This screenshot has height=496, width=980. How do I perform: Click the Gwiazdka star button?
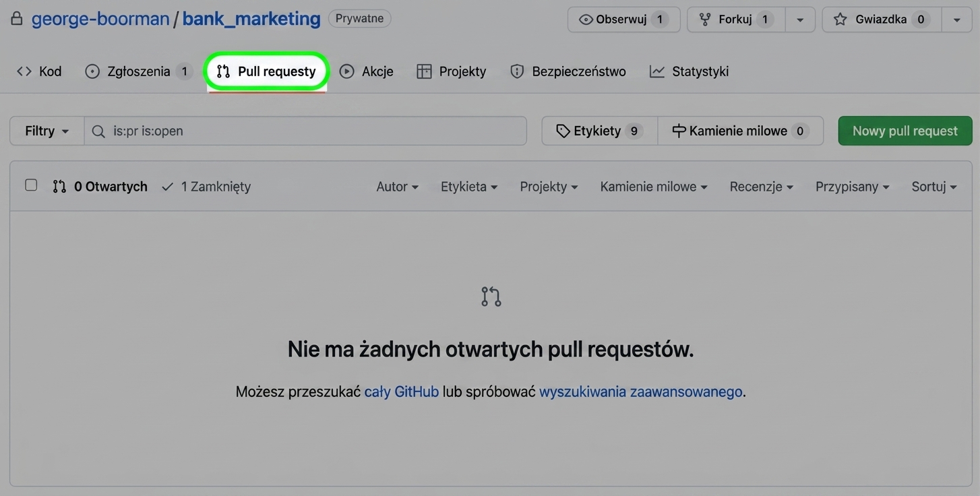pyautogui.click(x=882, y=20)
